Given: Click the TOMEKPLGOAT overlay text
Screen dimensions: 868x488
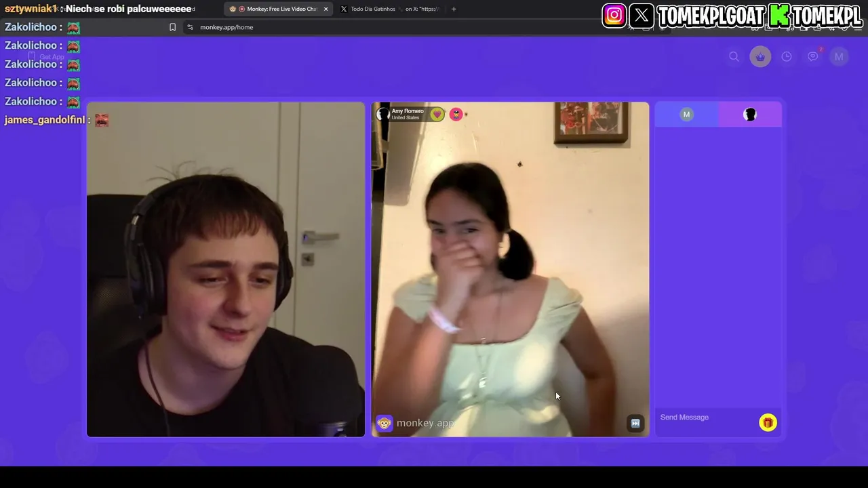Looking at the screenshot, I should (711, 16).
